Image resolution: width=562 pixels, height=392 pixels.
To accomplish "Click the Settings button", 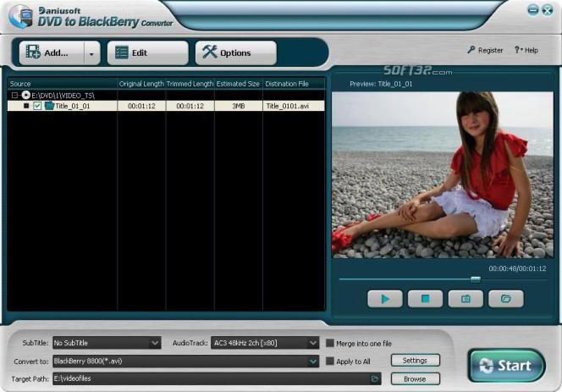I will coord(415,361).
